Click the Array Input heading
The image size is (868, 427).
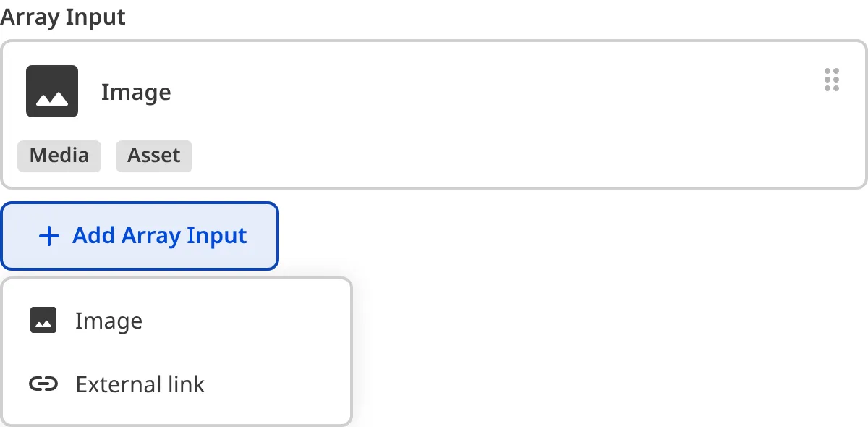pyautogui.click(x=62, y=16)
